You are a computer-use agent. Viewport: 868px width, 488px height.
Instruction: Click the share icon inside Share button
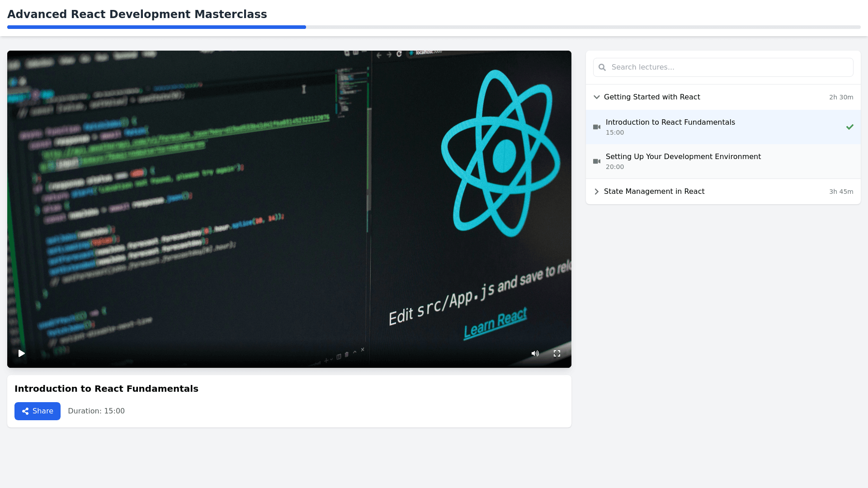(26, 411)
